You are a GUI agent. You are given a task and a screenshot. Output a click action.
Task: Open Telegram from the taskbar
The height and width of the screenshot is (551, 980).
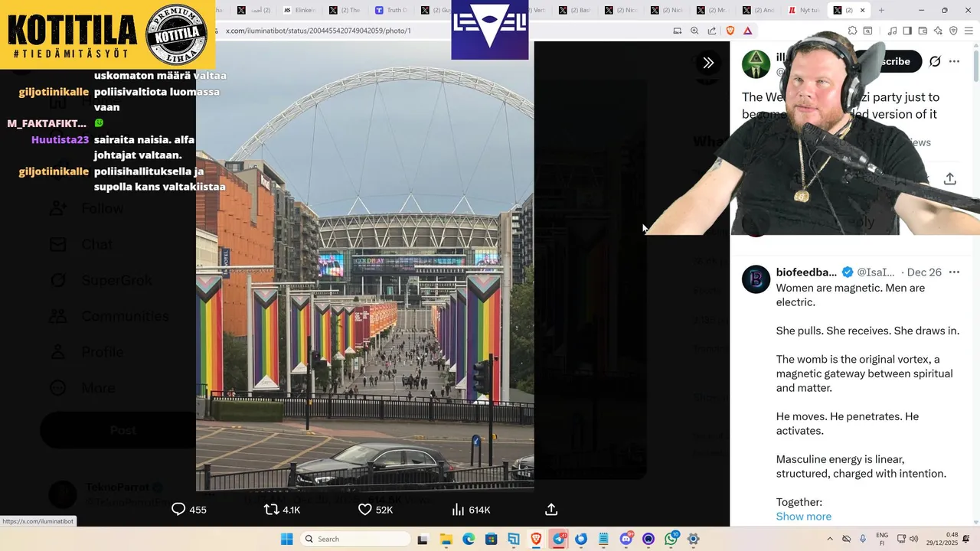tap(559, 539)
